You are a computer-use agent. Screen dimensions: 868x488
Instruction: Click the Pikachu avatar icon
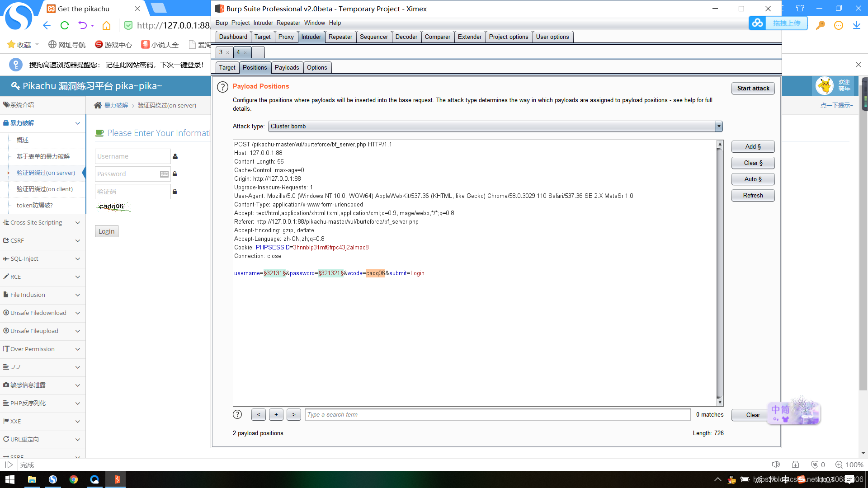coord(825,85)
